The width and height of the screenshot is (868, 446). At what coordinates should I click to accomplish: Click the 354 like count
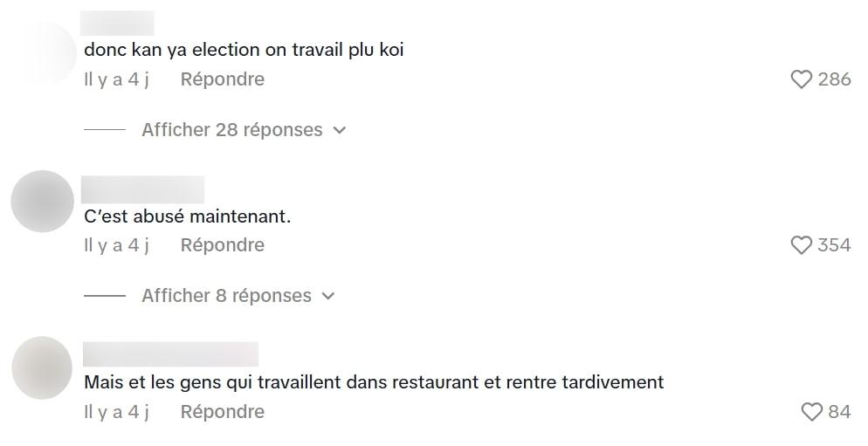pyautogui.click(x=834, y=245)
